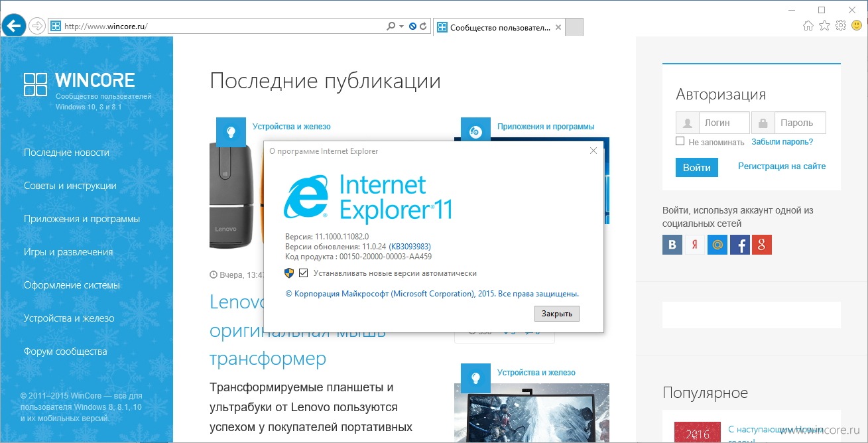868x443 pixels.
Task: Open a new blank tab
Action: click(574, 27)
